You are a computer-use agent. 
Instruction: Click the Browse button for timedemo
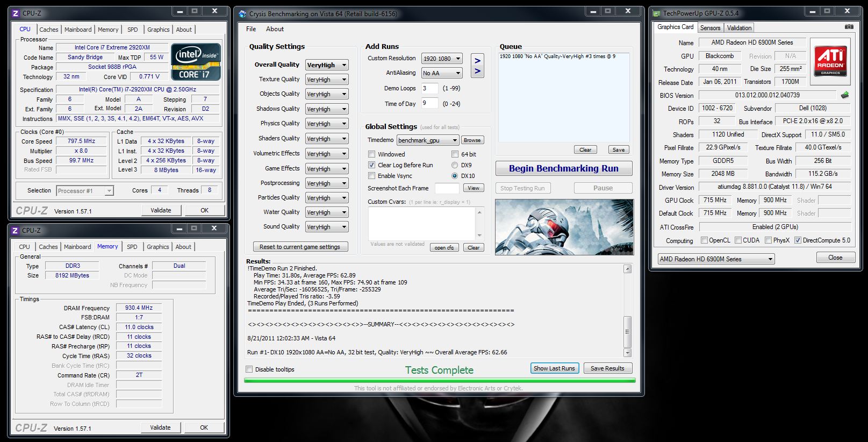(472, 140)
